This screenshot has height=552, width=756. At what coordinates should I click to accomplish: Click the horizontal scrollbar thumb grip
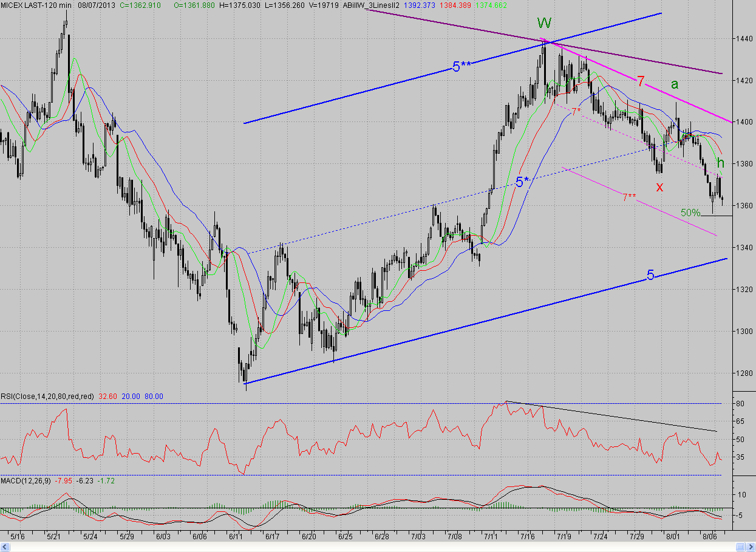[741, 547]
